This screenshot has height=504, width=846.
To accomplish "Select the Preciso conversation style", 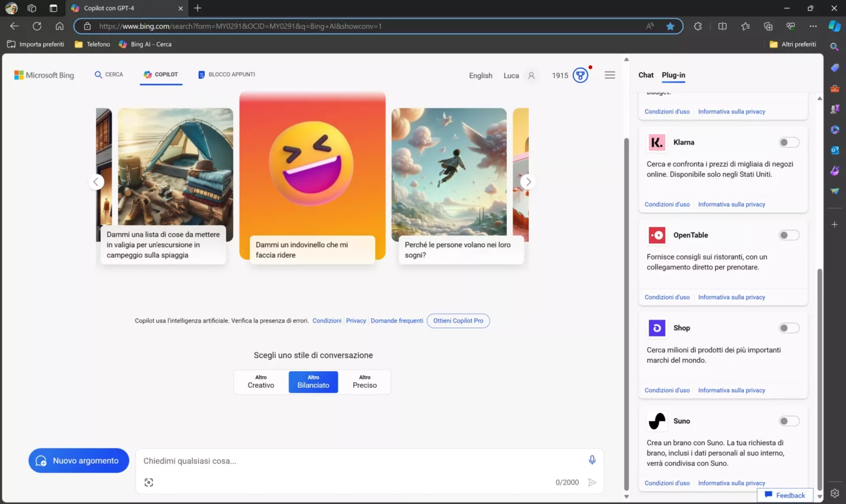I will tap(365, 382).
